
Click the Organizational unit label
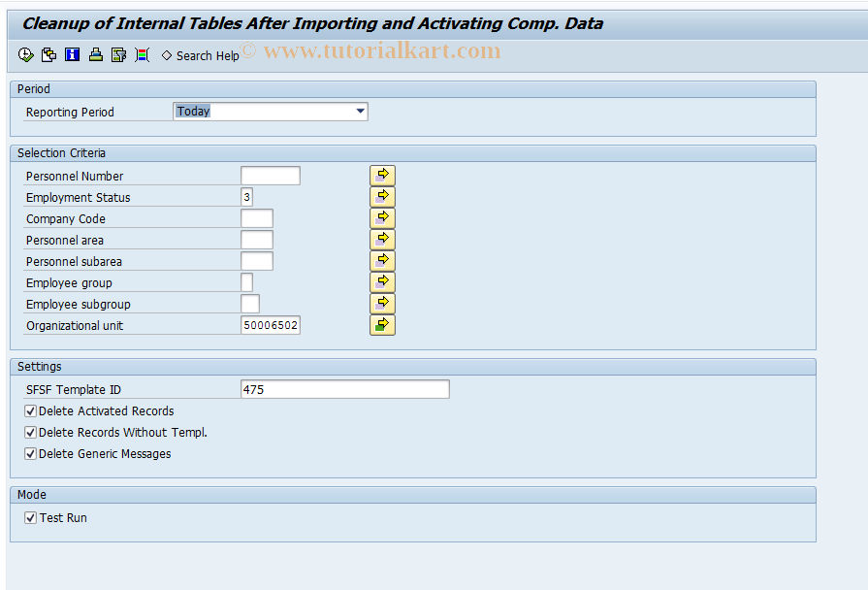tap(75, 326)
